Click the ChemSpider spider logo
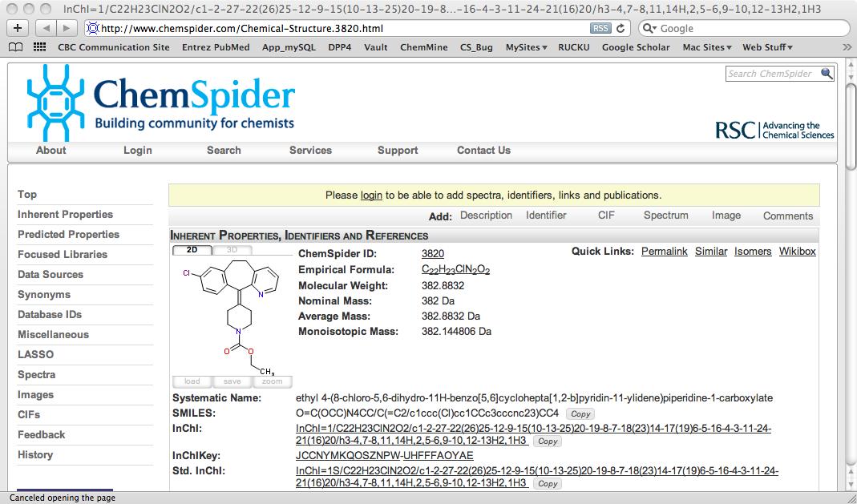Screen dimensions: 857x504 tap(55, 103)
